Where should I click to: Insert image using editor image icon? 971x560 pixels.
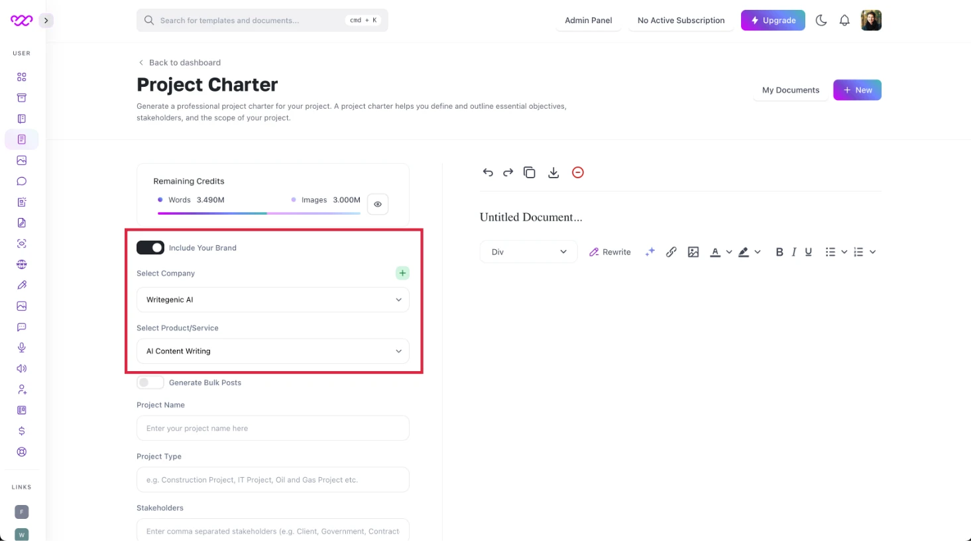(693, 252)
